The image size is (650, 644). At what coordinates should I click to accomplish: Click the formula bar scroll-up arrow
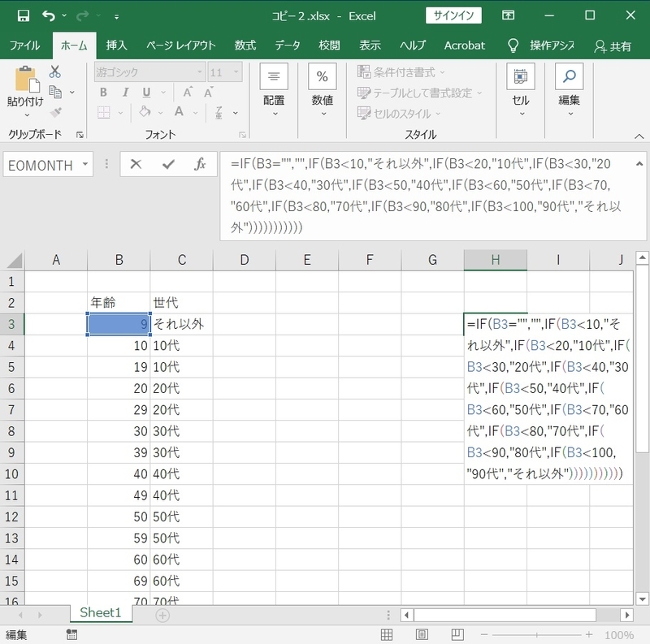pyautogui.click(x=639, y=164)
